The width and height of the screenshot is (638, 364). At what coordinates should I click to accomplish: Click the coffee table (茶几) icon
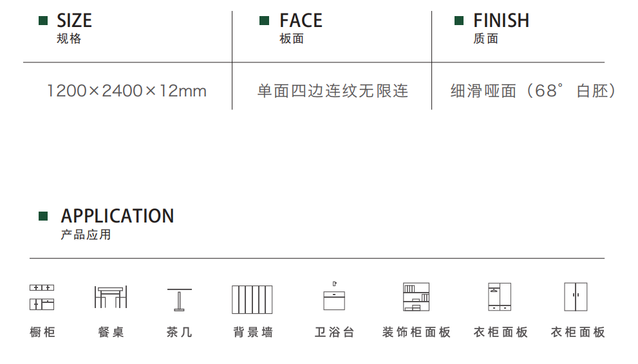(x=179, y=300)
